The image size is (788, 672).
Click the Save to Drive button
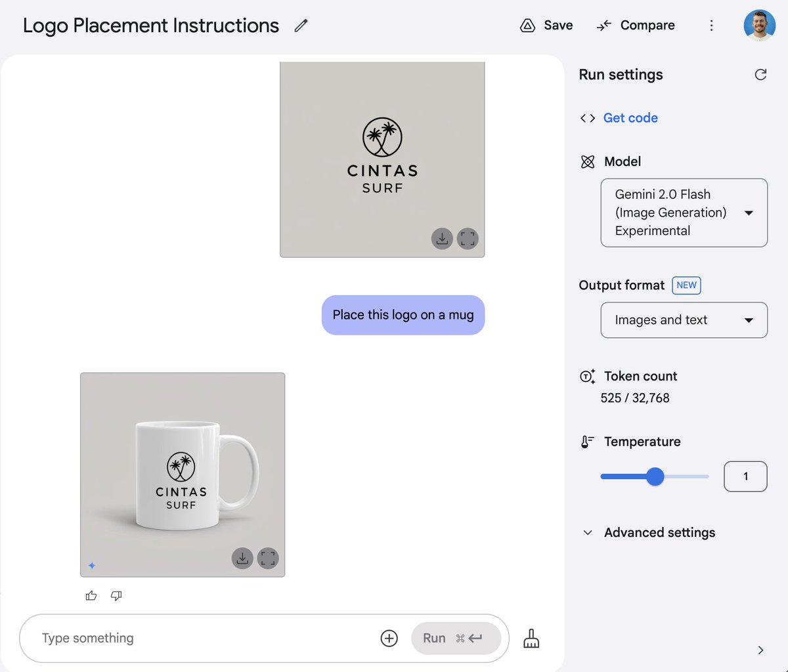point(546,26)
